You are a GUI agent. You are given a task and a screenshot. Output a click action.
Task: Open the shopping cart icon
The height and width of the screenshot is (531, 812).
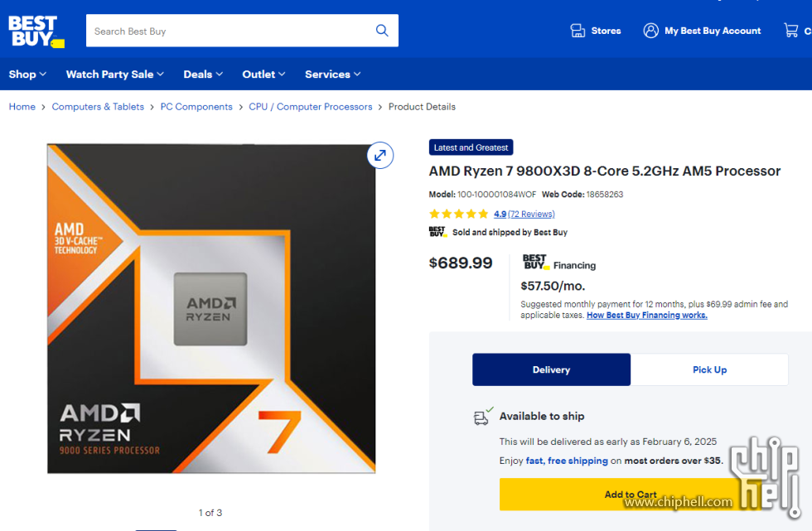tap(791, 31)
